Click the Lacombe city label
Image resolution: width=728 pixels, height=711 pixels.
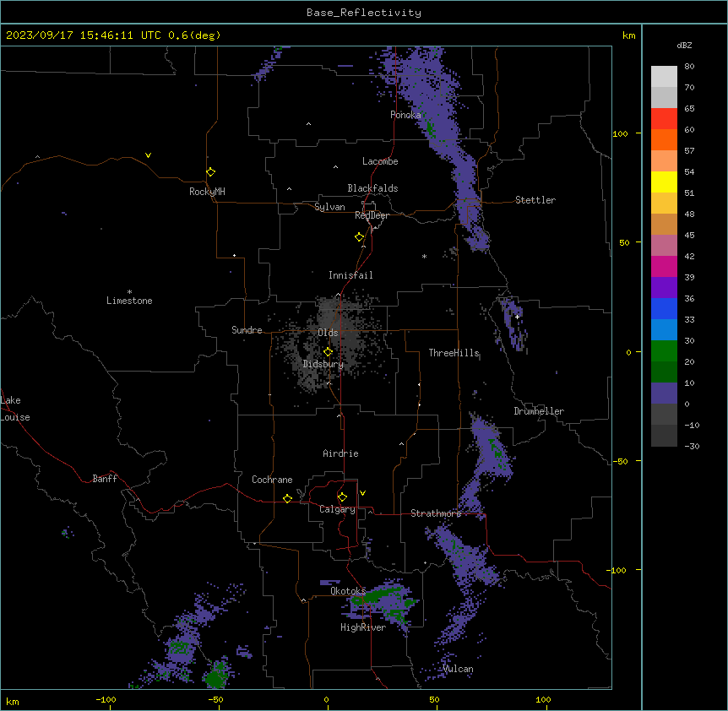[380, 161]
